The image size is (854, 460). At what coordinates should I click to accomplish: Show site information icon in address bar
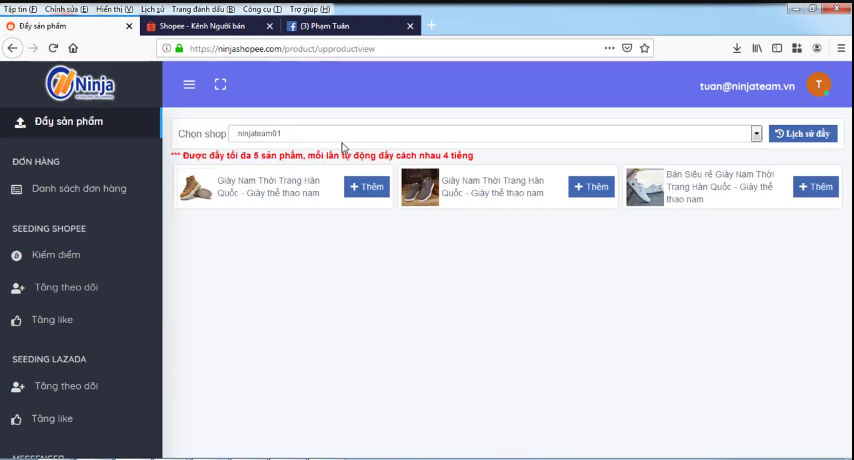167,48
